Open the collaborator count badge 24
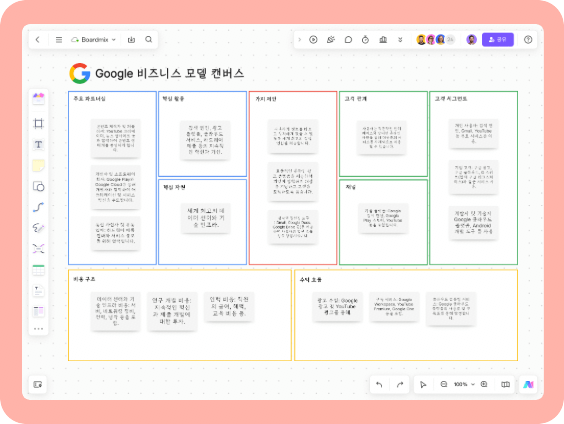 tap(450, 40)
